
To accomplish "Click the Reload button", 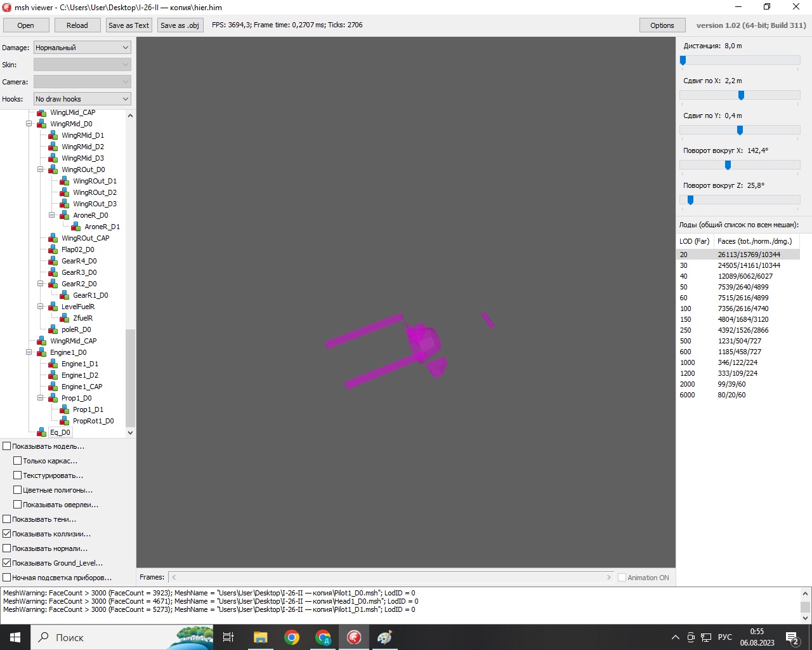I will (77, 25).
